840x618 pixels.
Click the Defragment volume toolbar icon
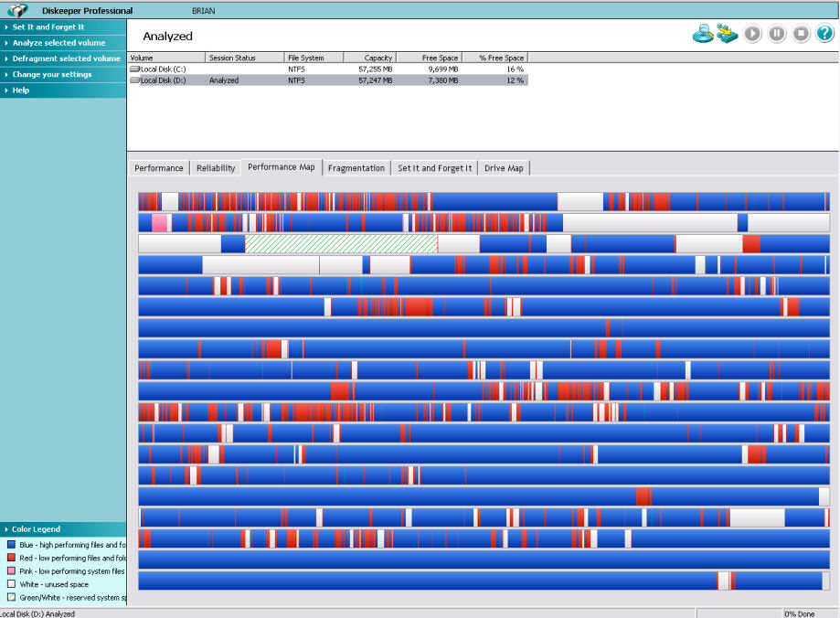tap(728, 34)
